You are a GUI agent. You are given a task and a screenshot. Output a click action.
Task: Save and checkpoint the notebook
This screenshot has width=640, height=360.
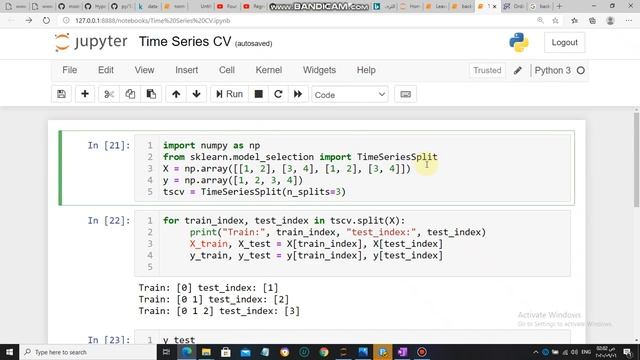click(x=62, y=94)
